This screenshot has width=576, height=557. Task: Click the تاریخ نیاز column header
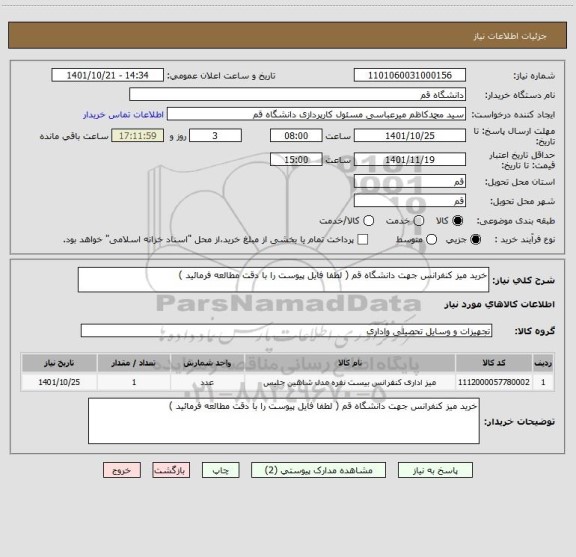tap(59, 363)
